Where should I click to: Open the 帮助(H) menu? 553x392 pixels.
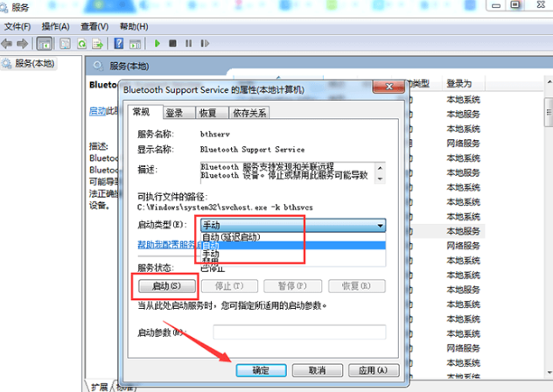click(x=134, y=26)
